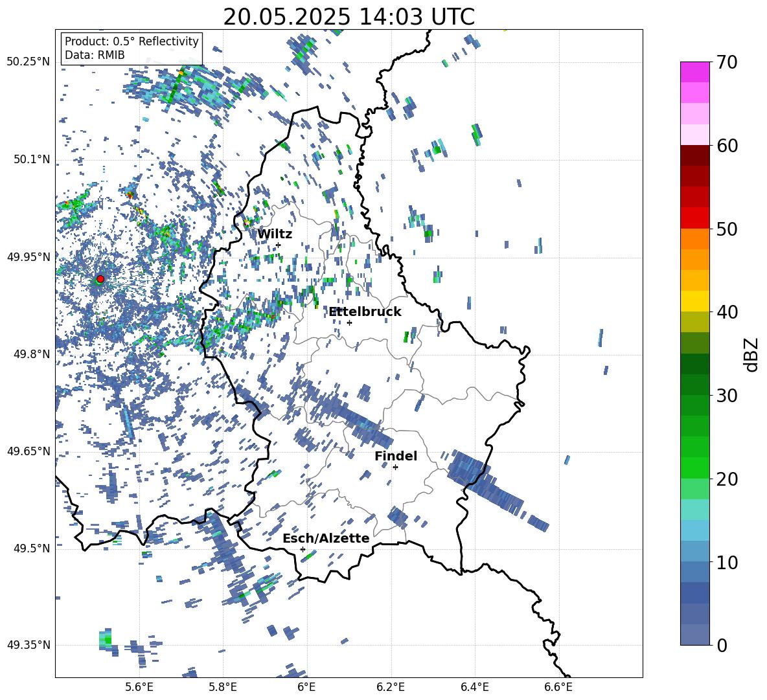The image size is (767, 700).
Task: Click the Esch/Alzette city label
Action: click(326, 538)
